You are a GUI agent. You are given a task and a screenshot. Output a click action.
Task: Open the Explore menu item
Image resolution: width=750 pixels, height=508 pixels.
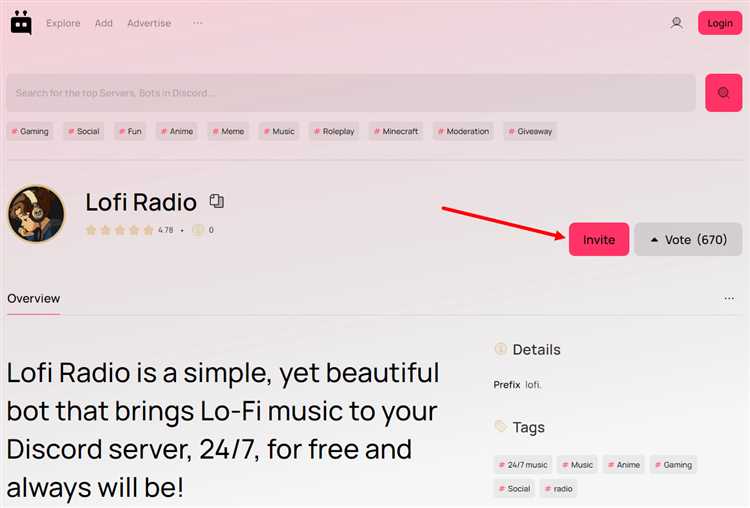[x=63, y=23]
